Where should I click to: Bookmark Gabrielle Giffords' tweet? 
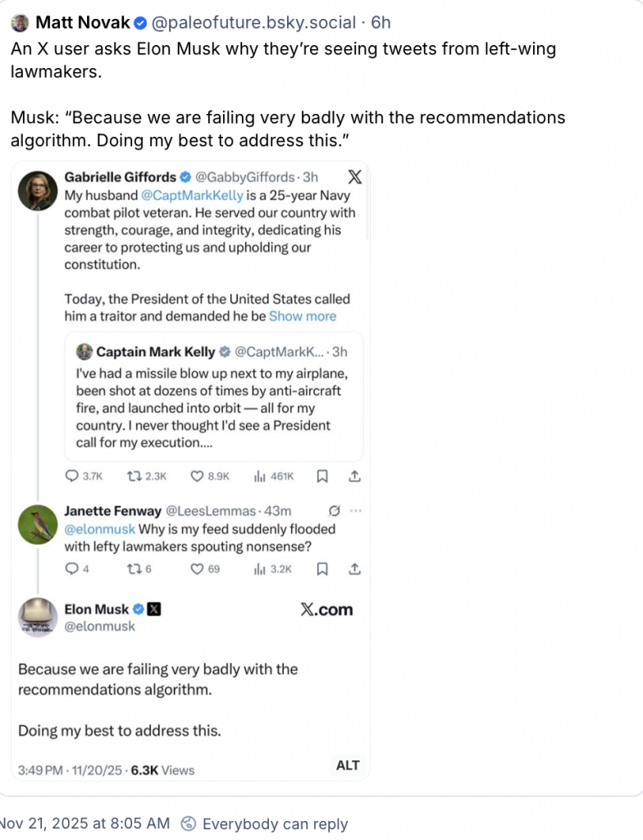(x=323, y=476)
